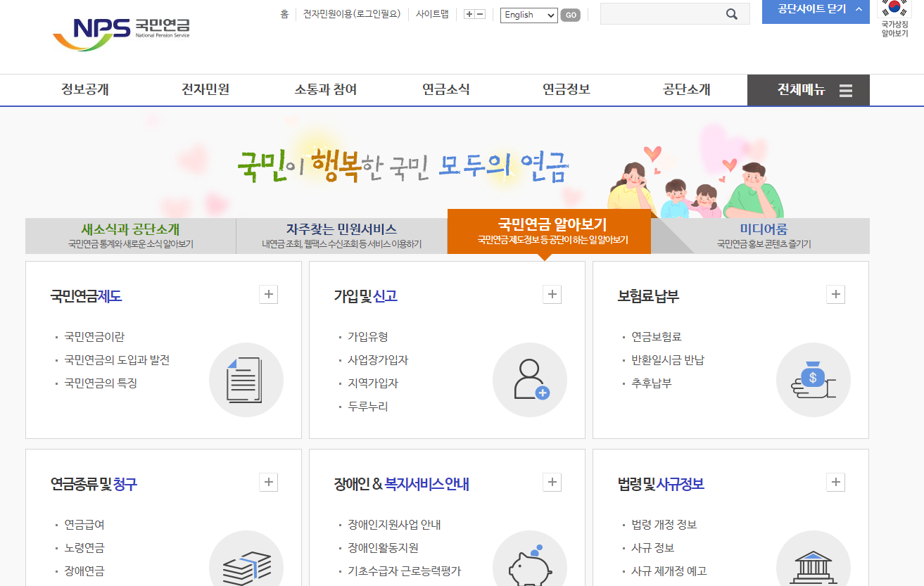
Task: Expand 연금종류 및 청구 card with plus button
Action: 268,482
